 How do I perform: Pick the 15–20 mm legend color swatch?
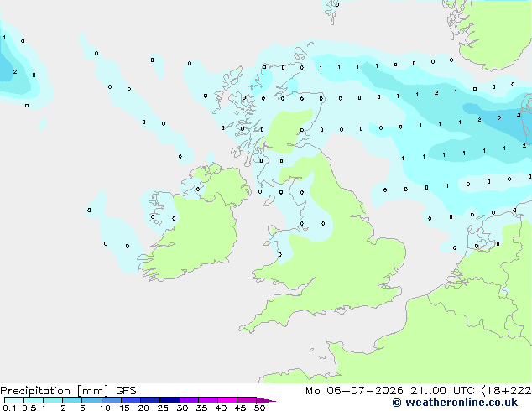(131, 400)
